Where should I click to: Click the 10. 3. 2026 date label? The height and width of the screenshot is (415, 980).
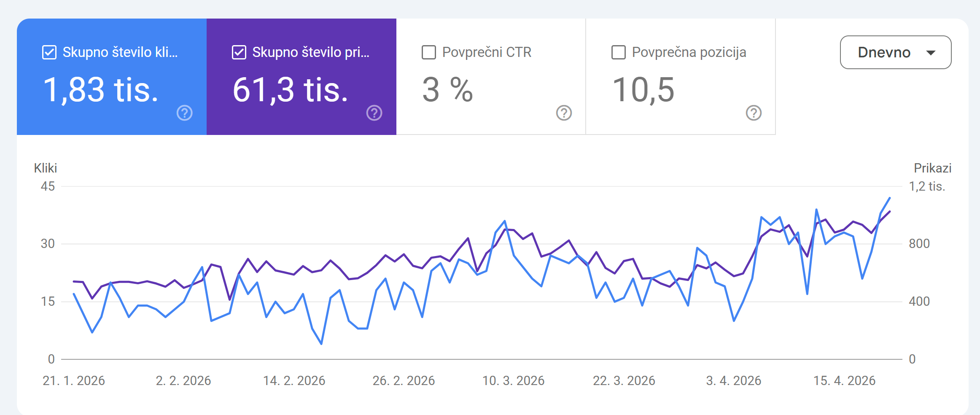click(513, 381)
